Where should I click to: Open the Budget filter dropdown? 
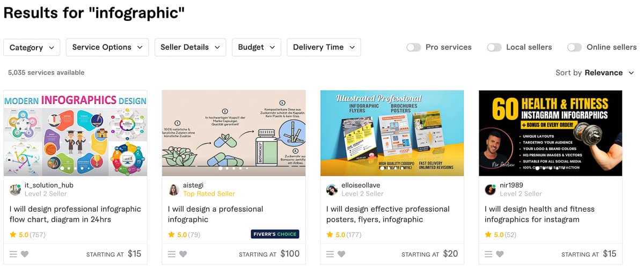pyautogui.click(x=257, y=47)
